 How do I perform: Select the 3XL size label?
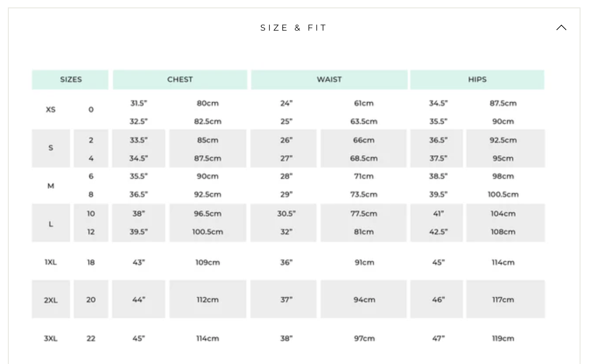coord(51,339)
